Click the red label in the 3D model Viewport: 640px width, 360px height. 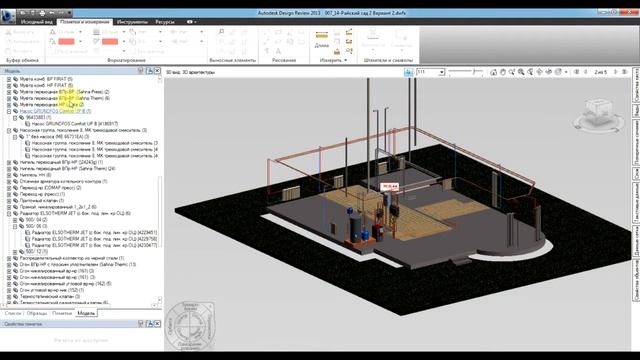[389, 187]
